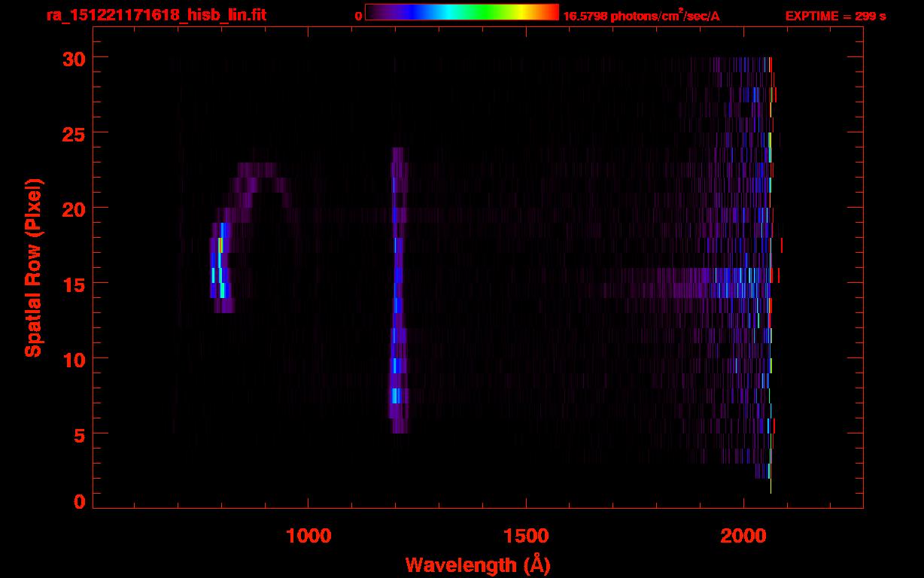924x578 pixels.
Task: Click the vertical emission line near 1200 Å
Action: 397,291
